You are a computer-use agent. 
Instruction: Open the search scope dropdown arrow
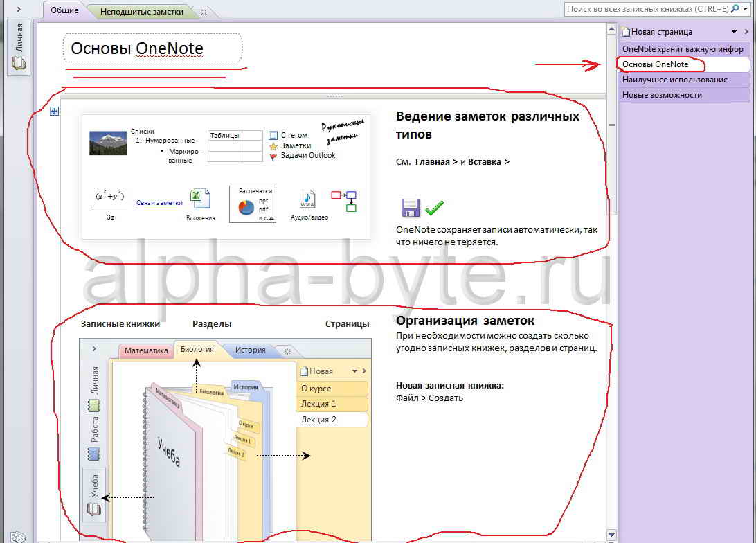point(746,9)
